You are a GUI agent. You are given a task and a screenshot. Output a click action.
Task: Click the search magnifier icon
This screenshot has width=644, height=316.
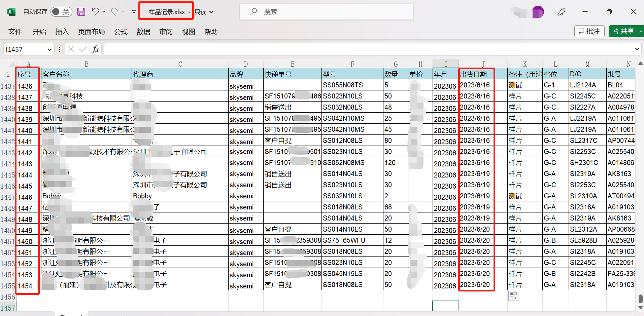(253, 12)
